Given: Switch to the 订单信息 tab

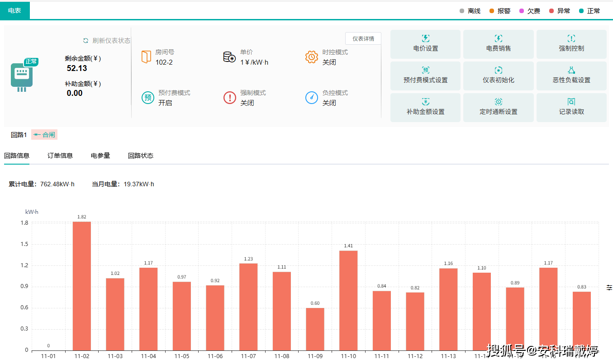Looking at the screenshot, I should pyautogui.click(x=60, y=156).
